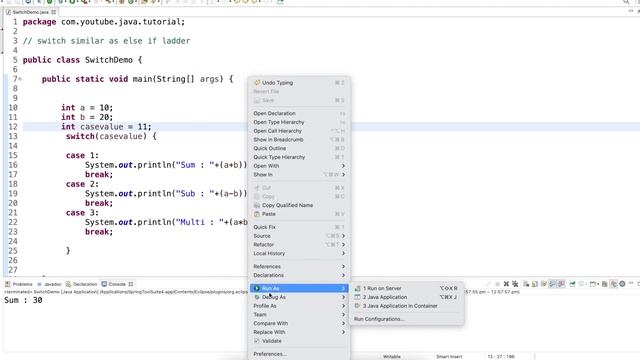Expand the Local History submenu

click(x=299, y=253)
